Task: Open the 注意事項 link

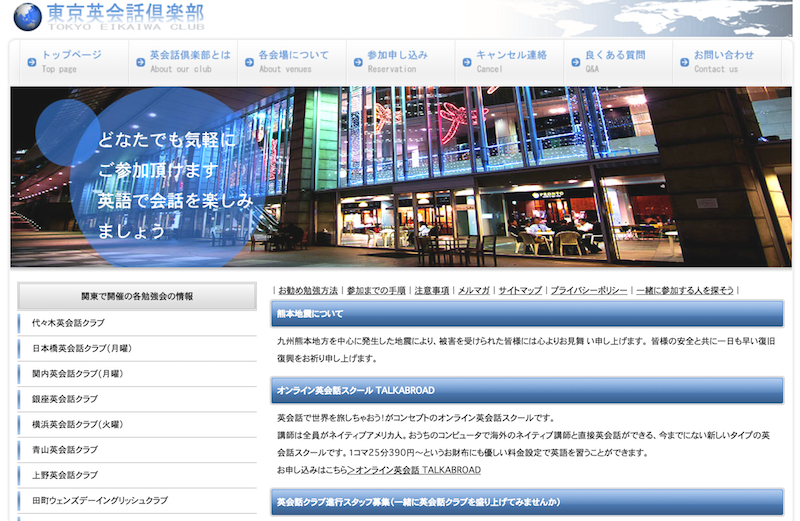Action: coord(432,290)
